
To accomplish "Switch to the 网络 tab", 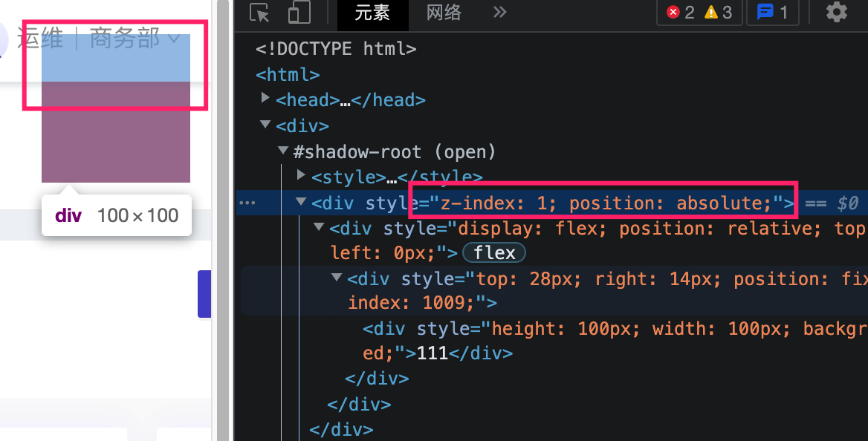I will 444,12.
